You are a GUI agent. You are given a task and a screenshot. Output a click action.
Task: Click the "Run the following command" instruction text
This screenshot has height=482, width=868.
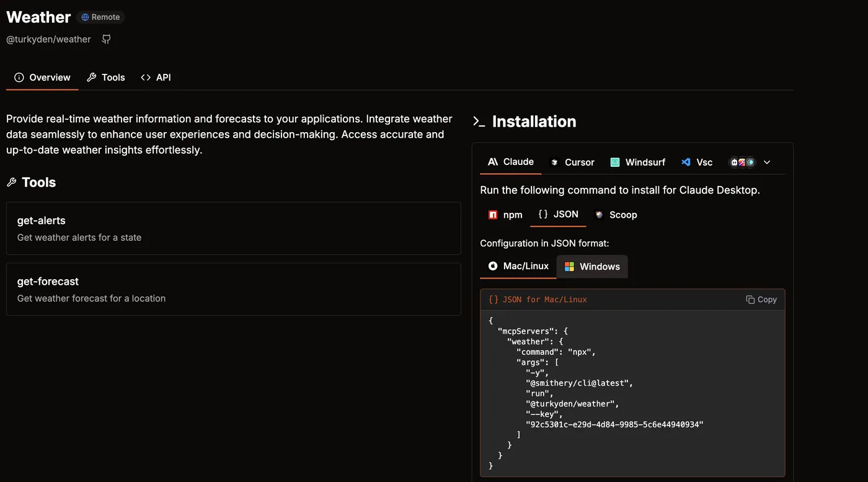(620, 190)
